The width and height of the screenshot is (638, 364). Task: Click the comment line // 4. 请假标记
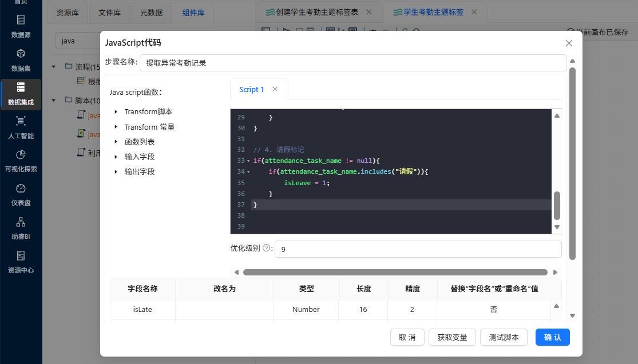(278, 150)
